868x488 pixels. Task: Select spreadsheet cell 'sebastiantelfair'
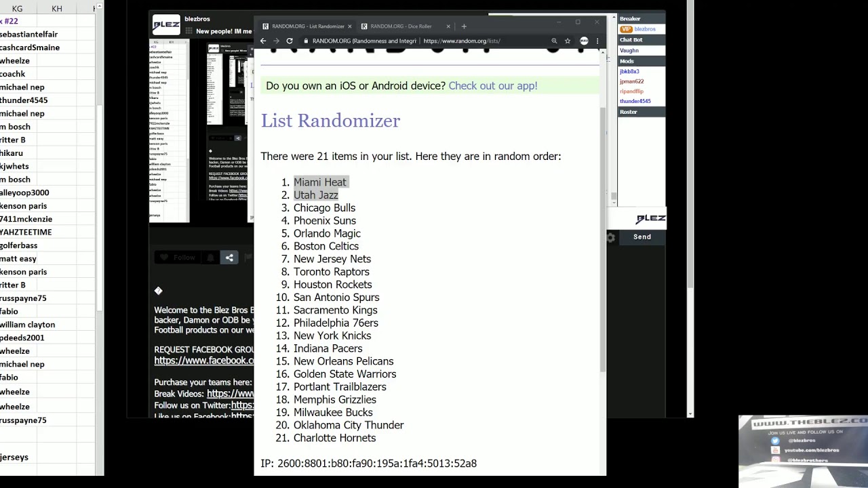click(x=29, y=34)
